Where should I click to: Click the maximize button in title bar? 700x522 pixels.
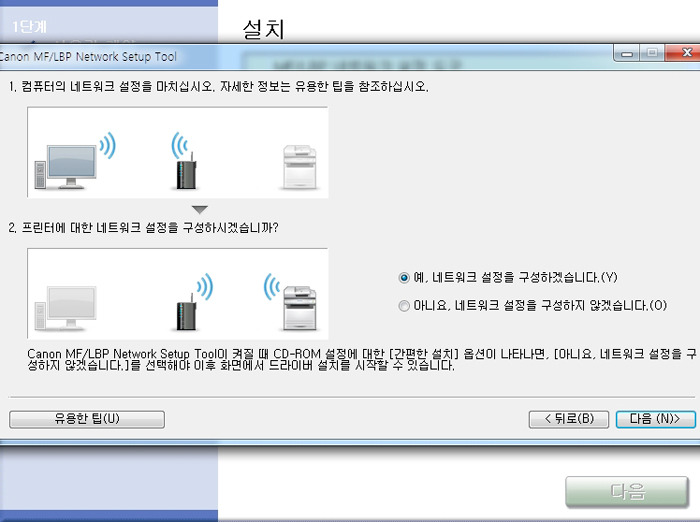point(652,53)
